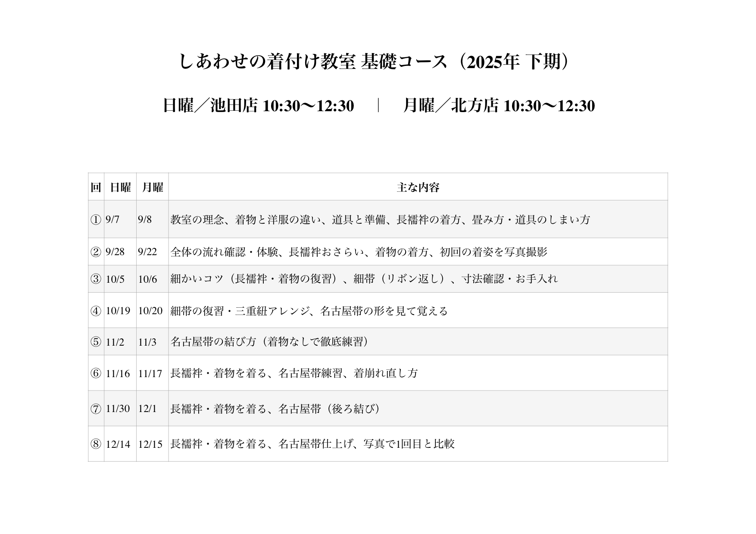
Task: Click the 日曜／池田店 schedule heading
Action: 258,106
